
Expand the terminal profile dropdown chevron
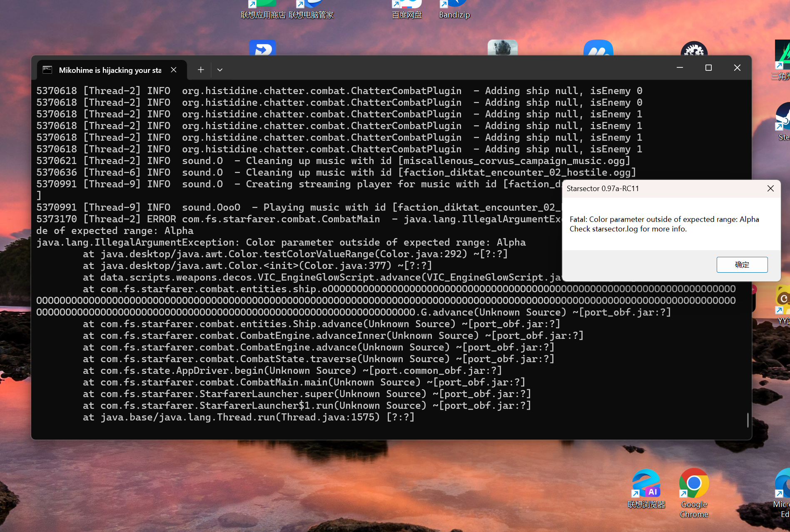tap(220, 70)
